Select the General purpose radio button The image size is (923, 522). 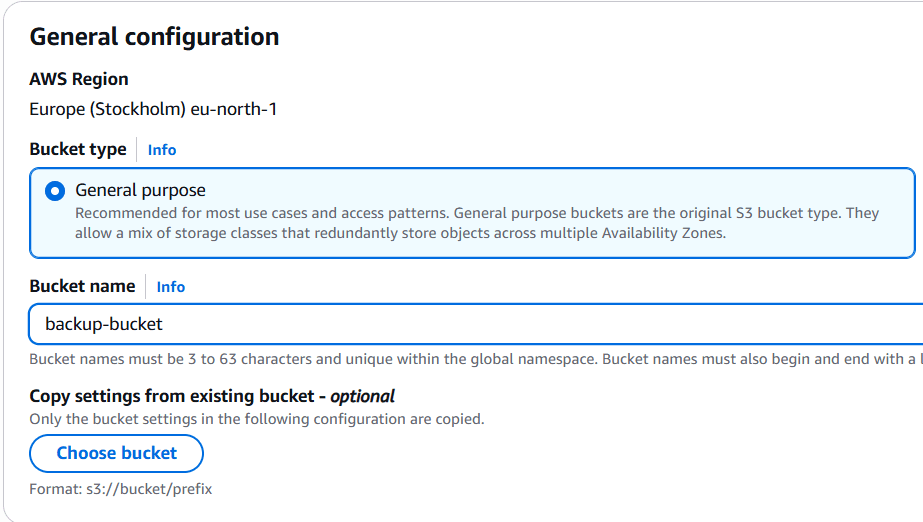pos(55,191)
